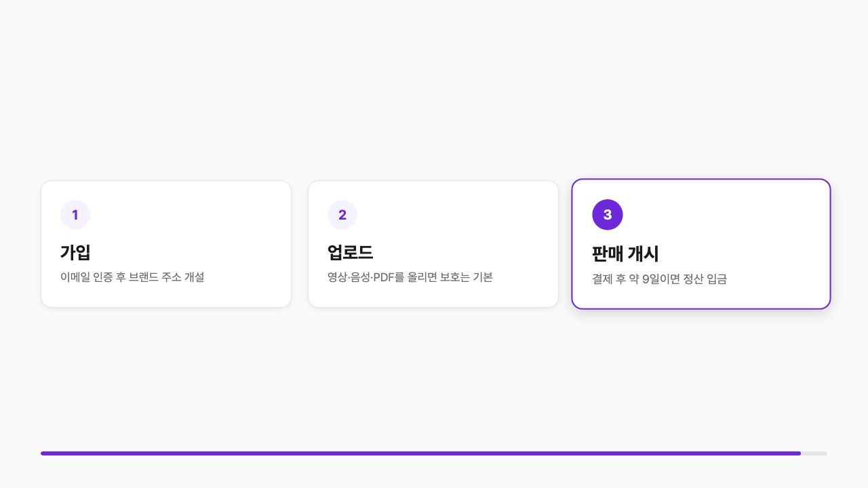Select the 판매 개시 heading
868x488 pixels.
point(625,254)
